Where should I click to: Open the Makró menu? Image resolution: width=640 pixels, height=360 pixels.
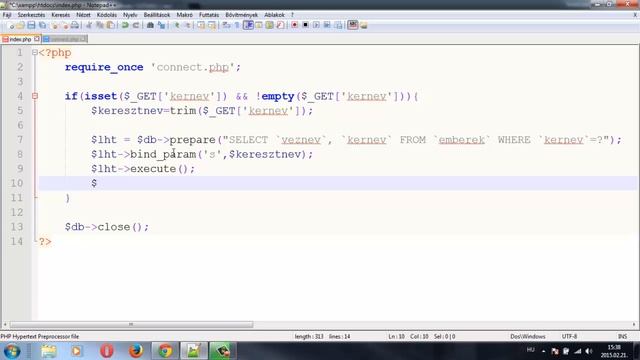pos(184,15)
